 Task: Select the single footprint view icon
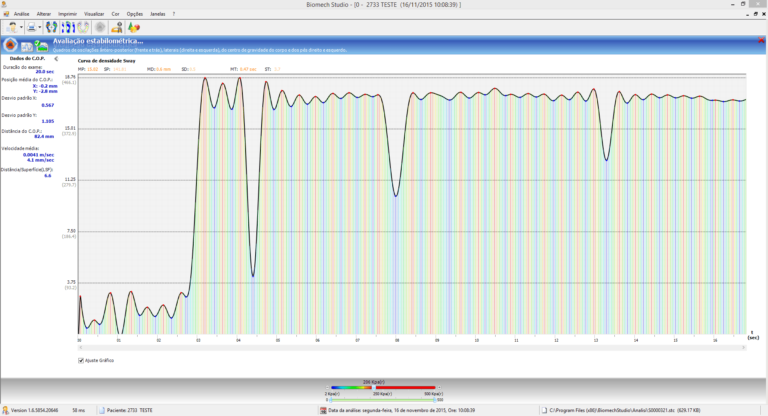coord(51,27)
